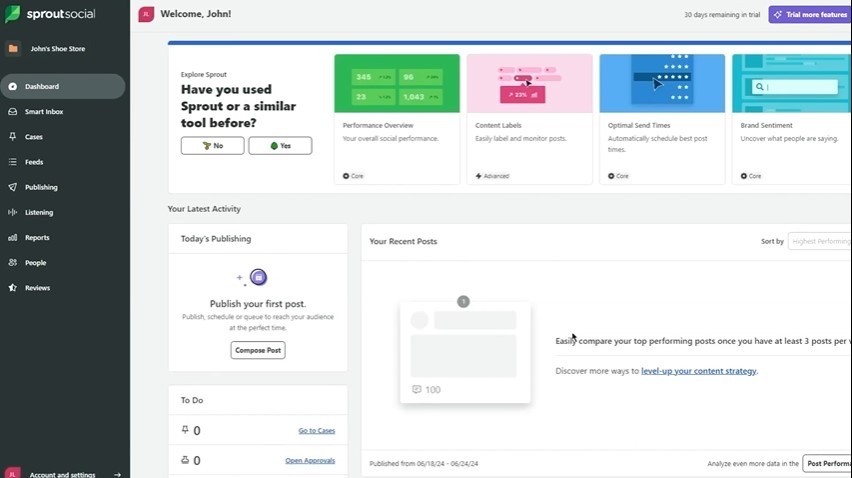
Task: Open the Dashboard menu item
Action: tap(63, 86)
